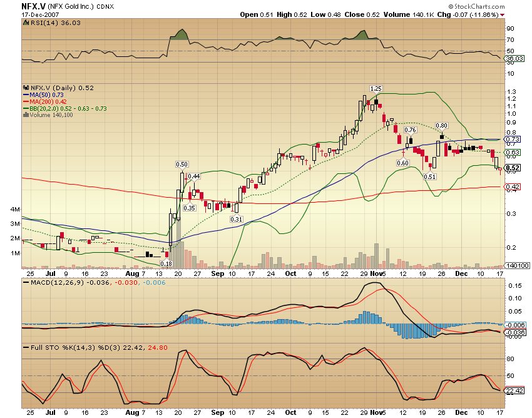
Task: Select the red MA(200) line marker
Action: pyautogui.click(x=26, y=103)
